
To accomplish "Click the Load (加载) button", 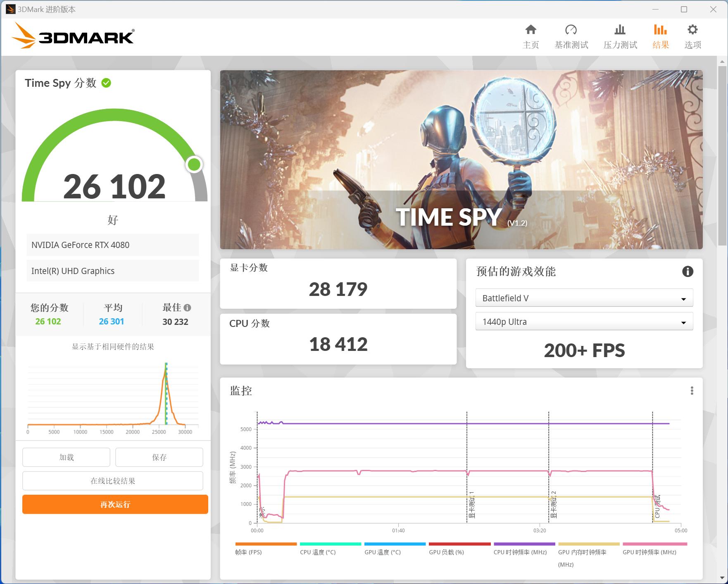I will click(66, 457).
